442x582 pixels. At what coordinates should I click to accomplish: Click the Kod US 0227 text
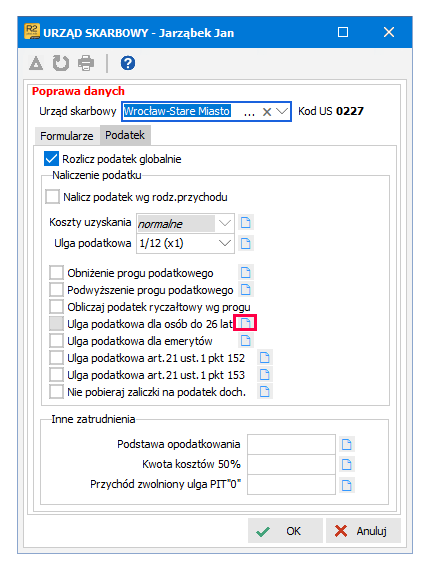(331, 111)
